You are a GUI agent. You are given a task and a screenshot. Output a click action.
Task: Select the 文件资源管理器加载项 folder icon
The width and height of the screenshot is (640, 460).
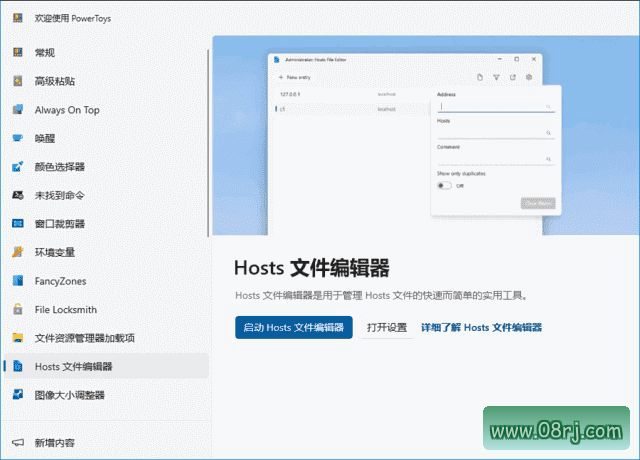coord(18,338)
